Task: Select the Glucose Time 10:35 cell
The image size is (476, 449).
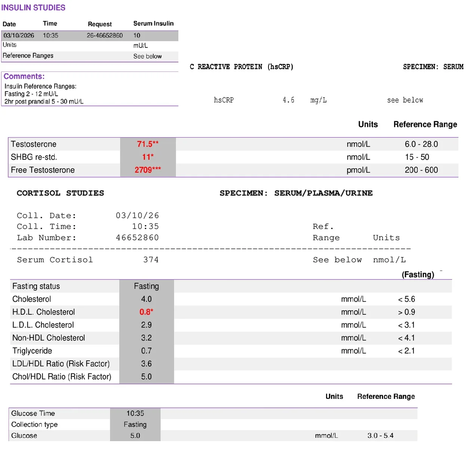Action: 135,413
